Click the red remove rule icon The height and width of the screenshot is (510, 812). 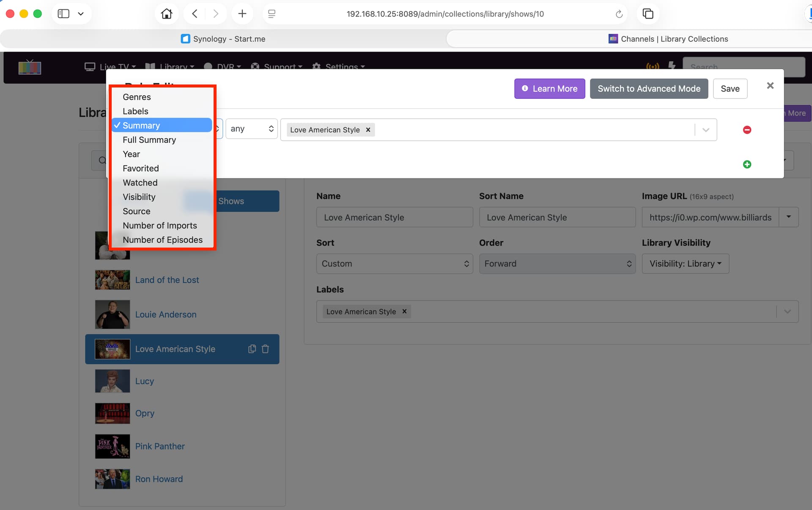tap(747, 130)
